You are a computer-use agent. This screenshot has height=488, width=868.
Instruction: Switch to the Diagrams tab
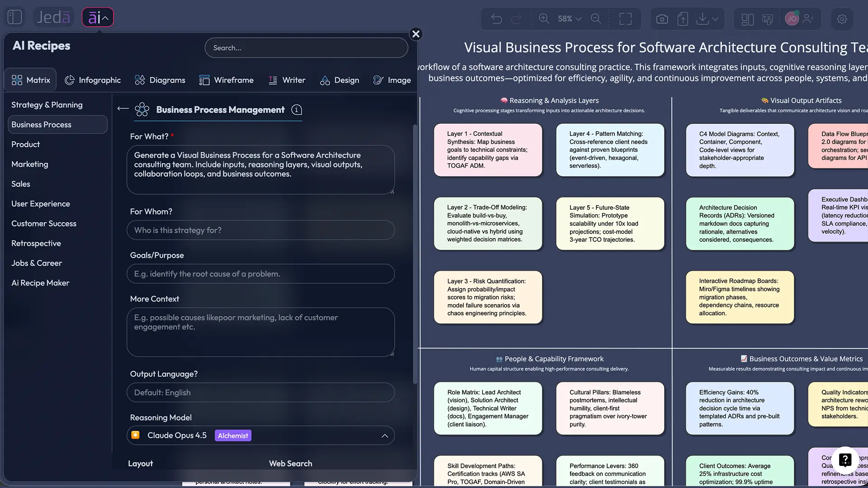tap(160, 80)
